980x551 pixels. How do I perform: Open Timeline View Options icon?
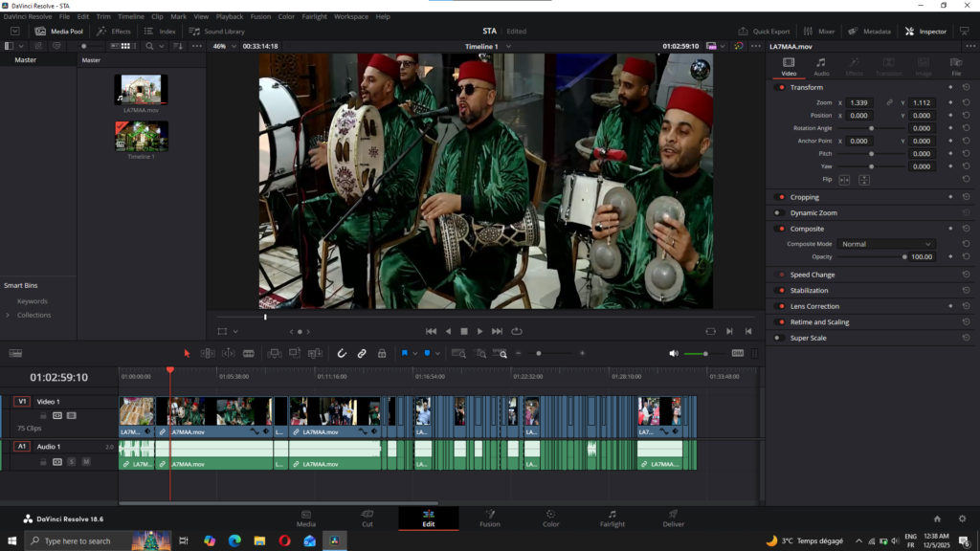pos(15,354)
